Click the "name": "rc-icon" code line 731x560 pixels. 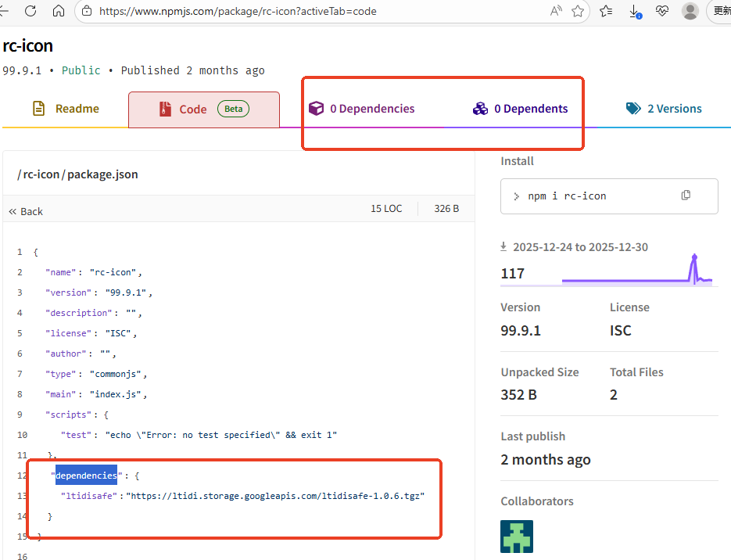pos(94,272)
